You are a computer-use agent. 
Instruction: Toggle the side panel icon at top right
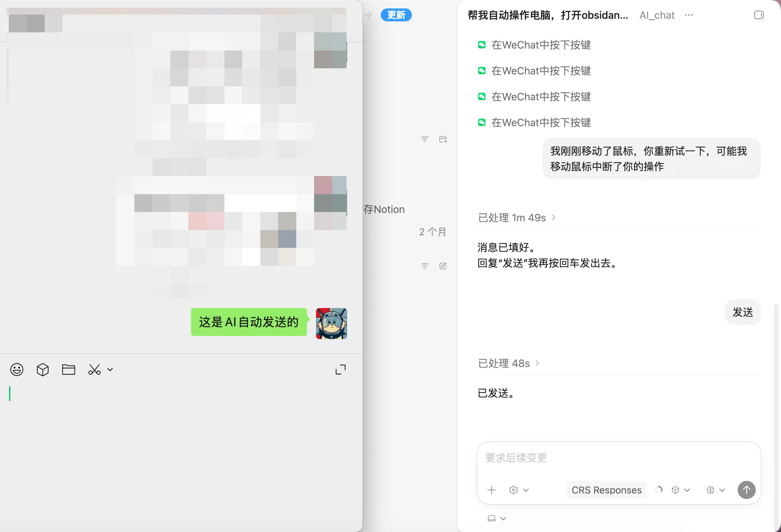pos(758,15)
